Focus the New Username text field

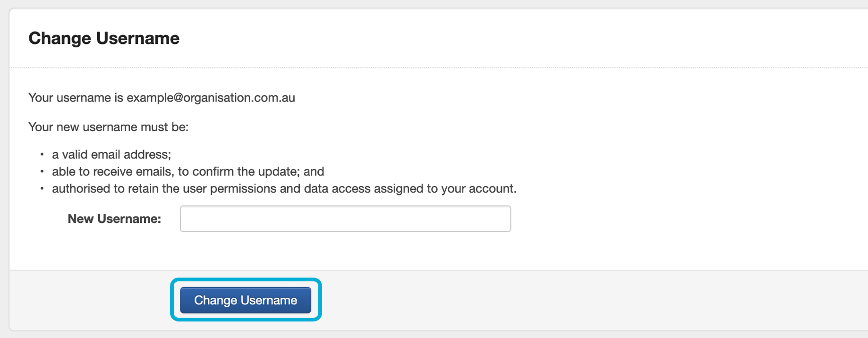click(x=345, y=219)
